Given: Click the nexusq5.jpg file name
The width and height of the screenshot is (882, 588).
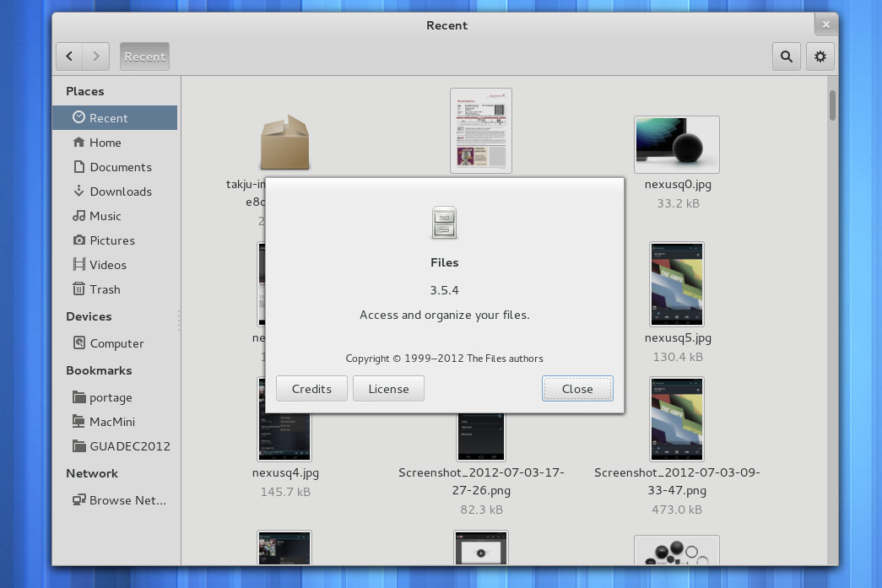Looking at the screenshot, I should (x=678, y=337).
